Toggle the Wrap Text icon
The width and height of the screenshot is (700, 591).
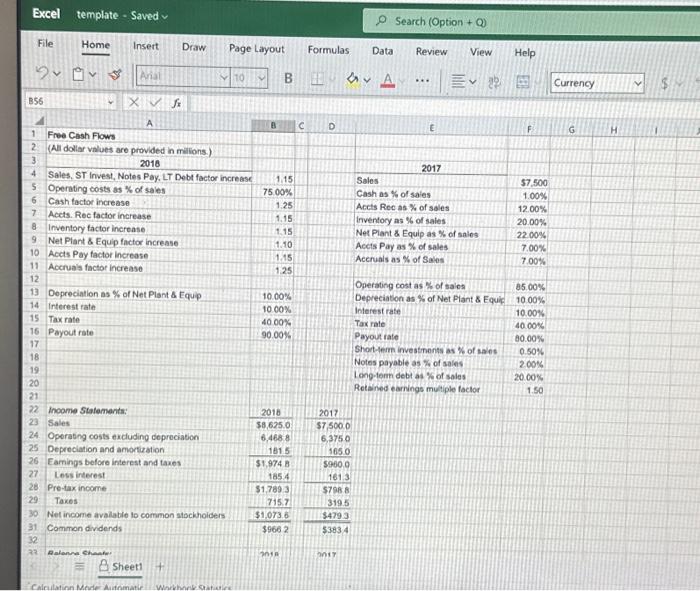(494, 82)
